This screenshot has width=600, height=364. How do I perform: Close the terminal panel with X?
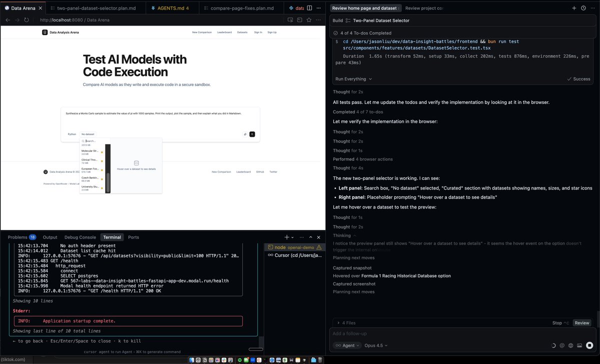coord(319,237)
